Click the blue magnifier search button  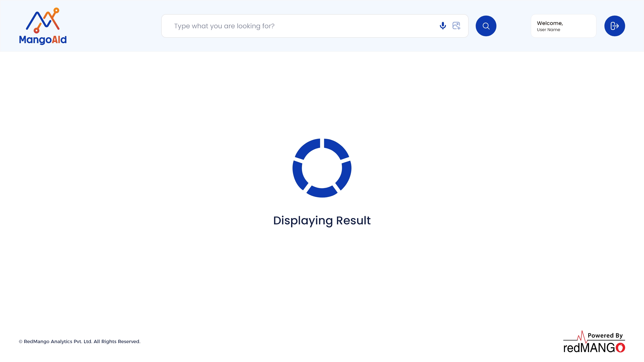click(x=486, y=26)
